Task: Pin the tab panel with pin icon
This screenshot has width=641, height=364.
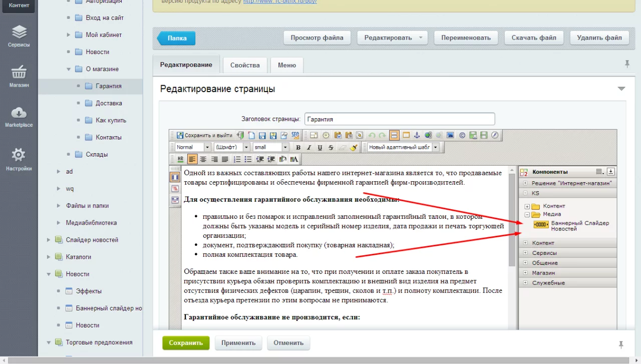Action: click(x=627, y=64)
